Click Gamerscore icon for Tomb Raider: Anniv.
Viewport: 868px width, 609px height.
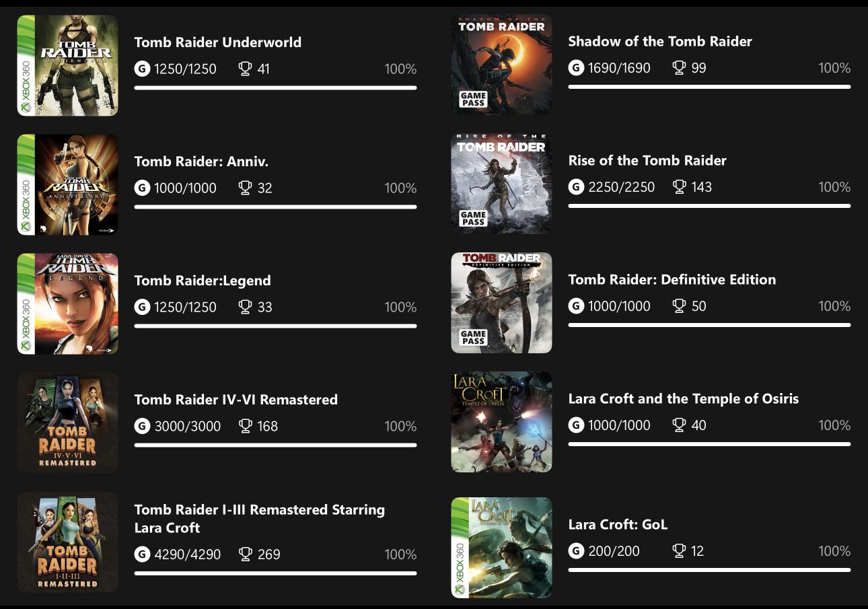(142, 188)
